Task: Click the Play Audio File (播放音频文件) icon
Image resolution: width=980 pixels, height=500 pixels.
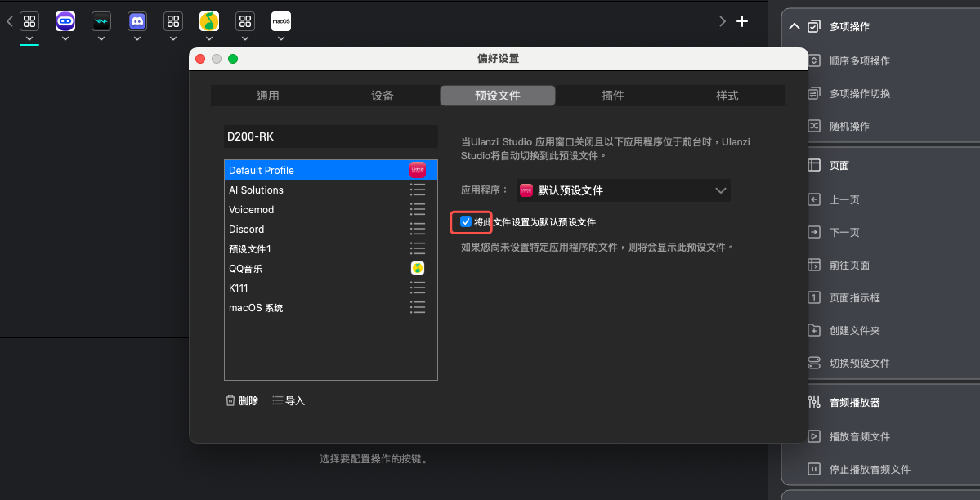Action: pos(814,436)
